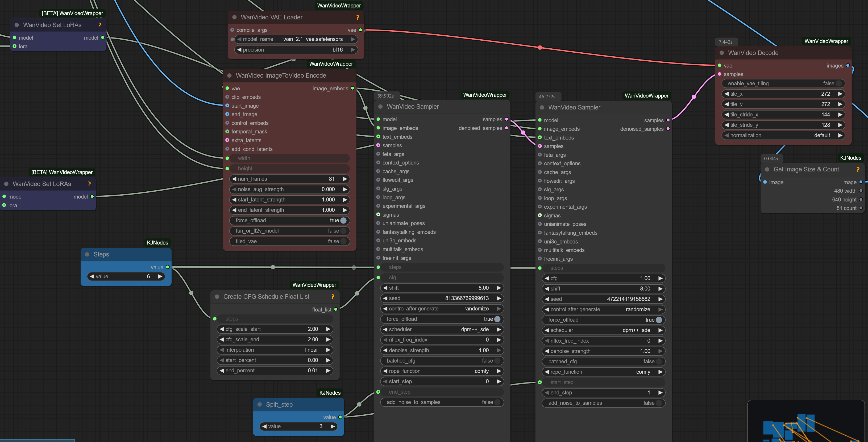Decrease Steps value with left arrow

click(x=92, y=276)
